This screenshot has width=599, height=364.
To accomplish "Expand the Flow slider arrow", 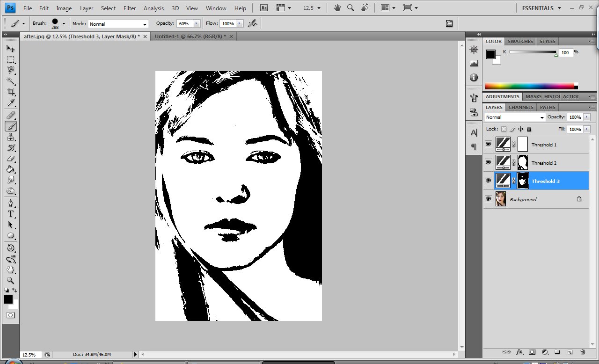I will 240,23.
